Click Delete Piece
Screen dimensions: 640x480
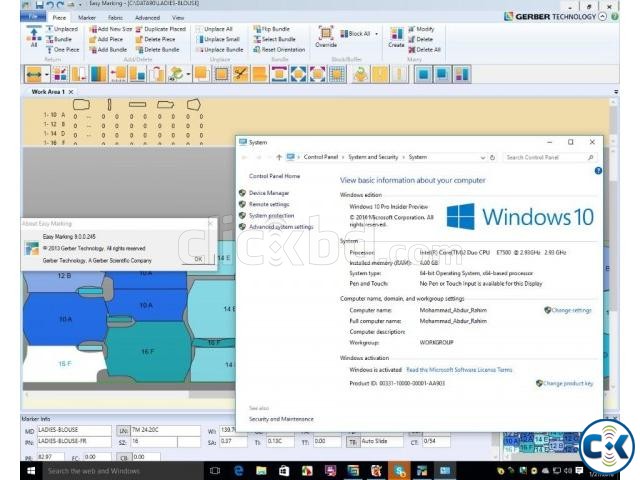tap(155, 39)
